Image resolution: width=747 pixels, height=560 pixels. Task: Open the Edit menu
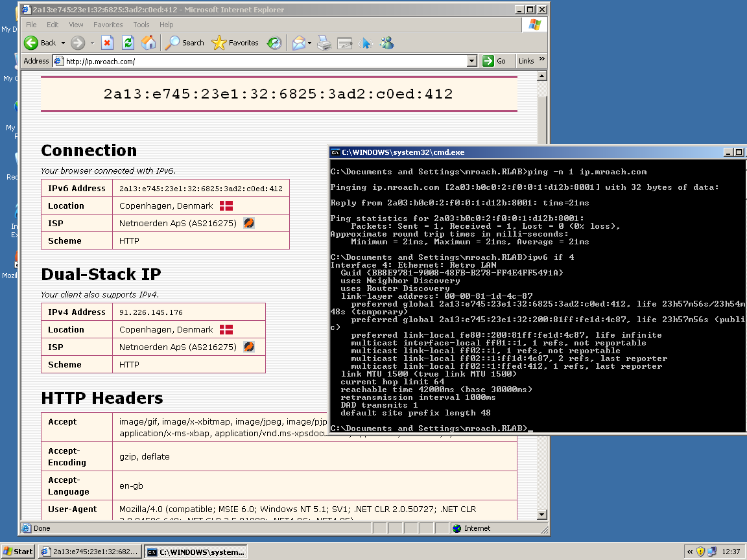53,25
